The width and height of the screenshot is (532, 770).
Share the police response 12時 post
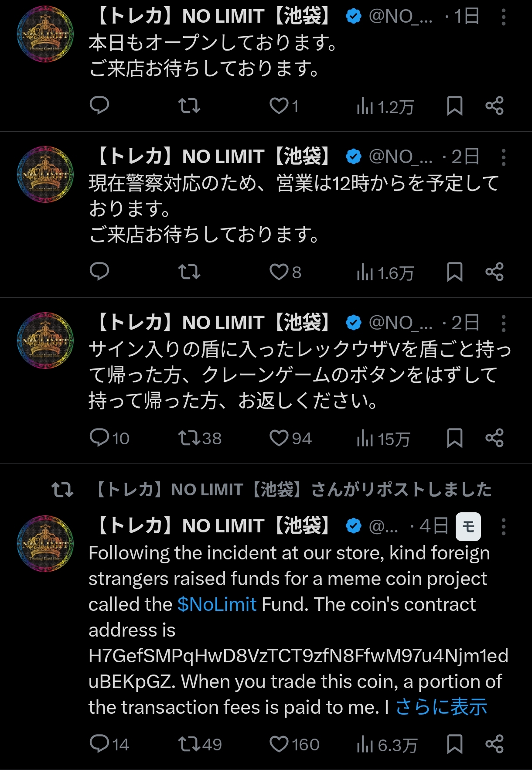(494, 272)
